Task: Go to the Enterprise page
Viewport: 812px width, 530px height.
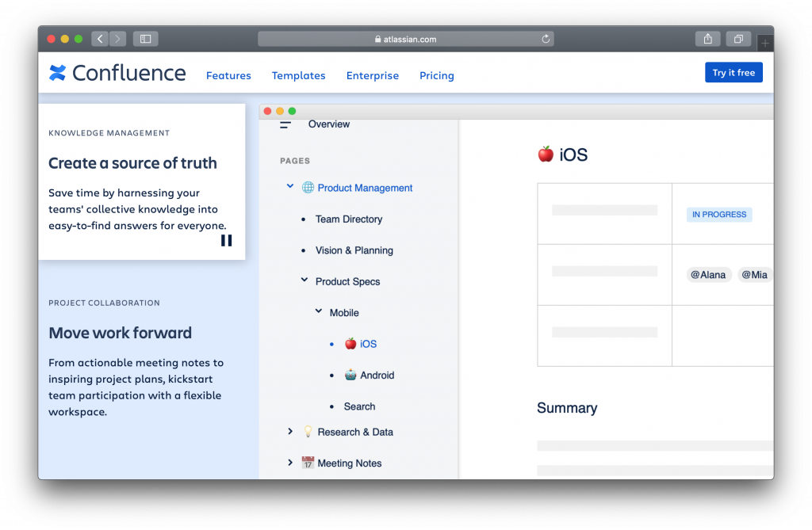Action: 373,75
